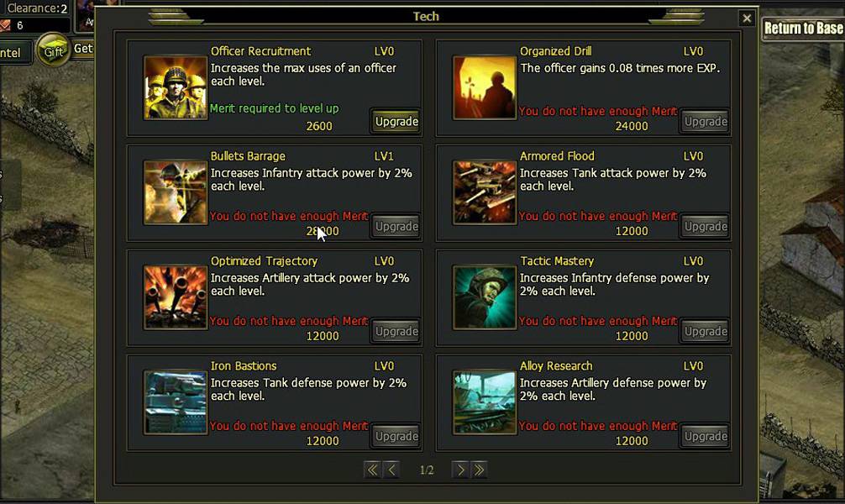Click the Optimized Trajectory artillery icon
The height and width of the screenshot is (504, 845).
pos(176,297)
